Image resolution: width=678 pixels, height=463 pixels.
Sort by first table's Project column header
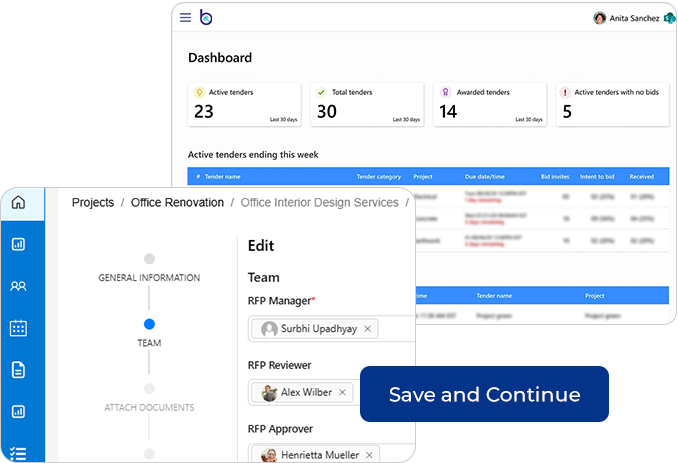(x=423, y=176)
